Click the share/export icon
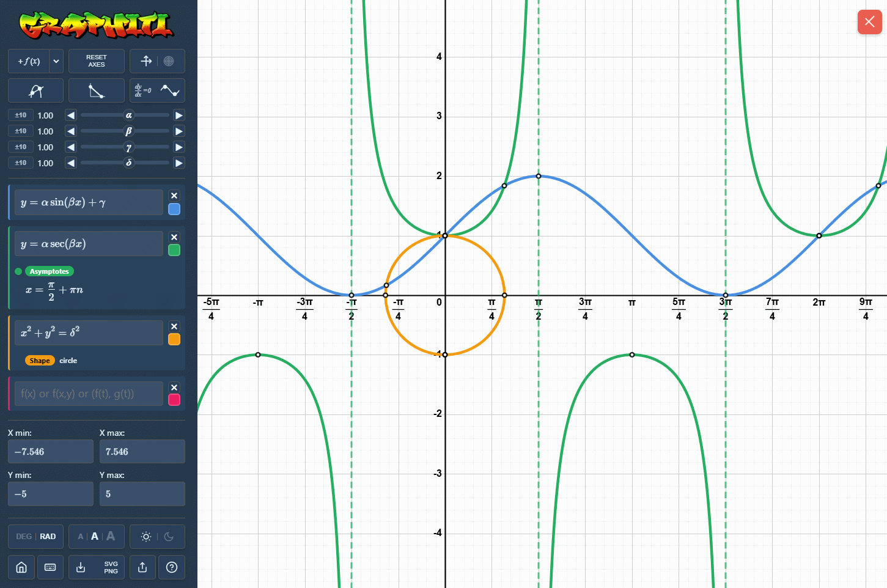Screen dimensions: 887x588 coord(142,567)
